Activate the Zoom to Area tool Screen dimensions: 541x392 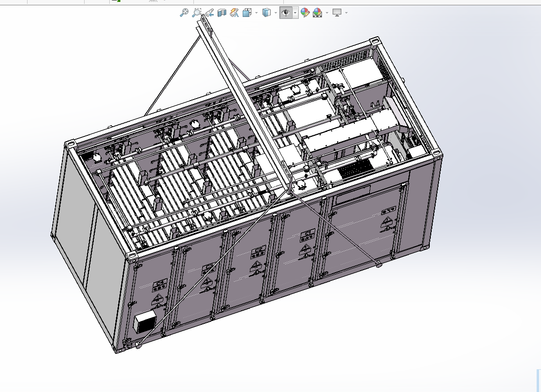coord(197,13)
